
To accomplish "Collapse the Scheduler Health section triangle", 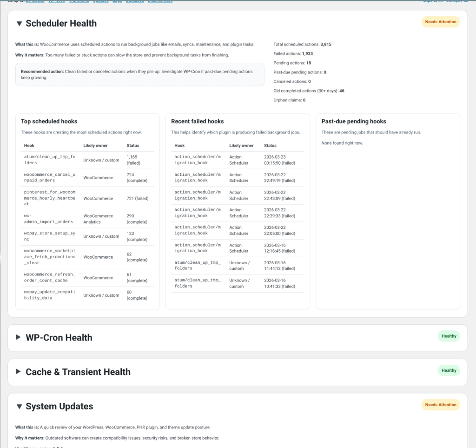I will click(x=19, y=23).
